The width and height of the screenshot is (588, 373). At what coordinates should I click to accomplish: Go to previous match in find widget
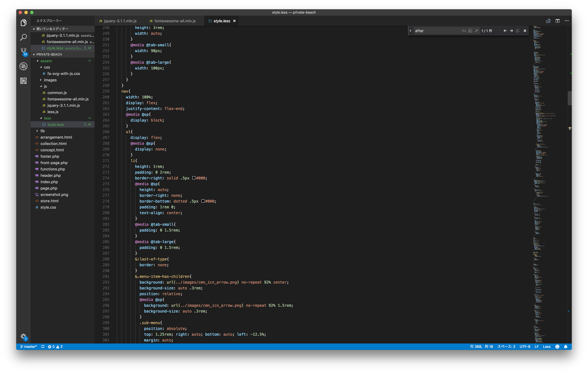[505, 31]
